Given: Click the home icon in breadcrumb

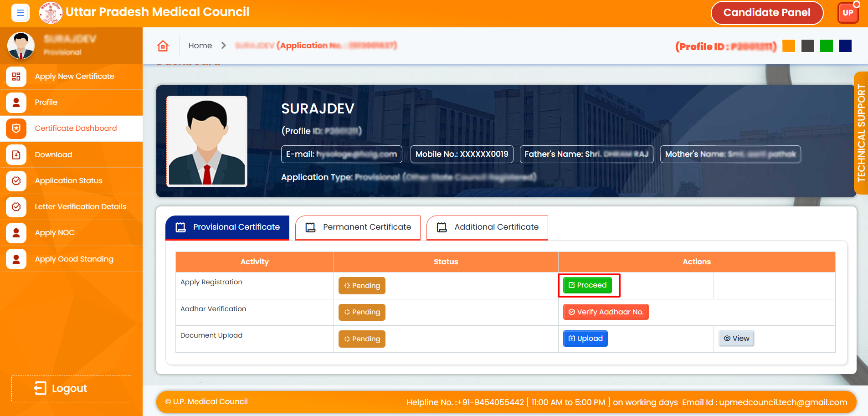Looking at the screenshot, I should (163, 46).
